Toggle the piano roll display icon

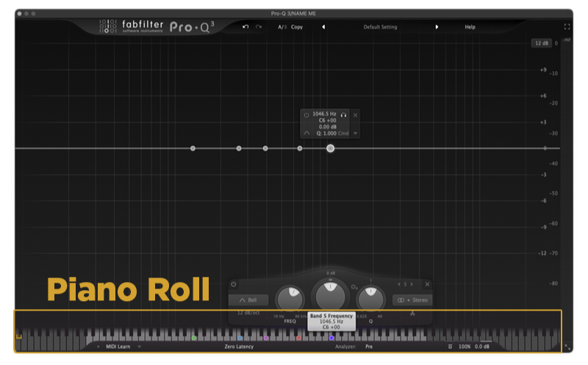click(x=19, y=337)
